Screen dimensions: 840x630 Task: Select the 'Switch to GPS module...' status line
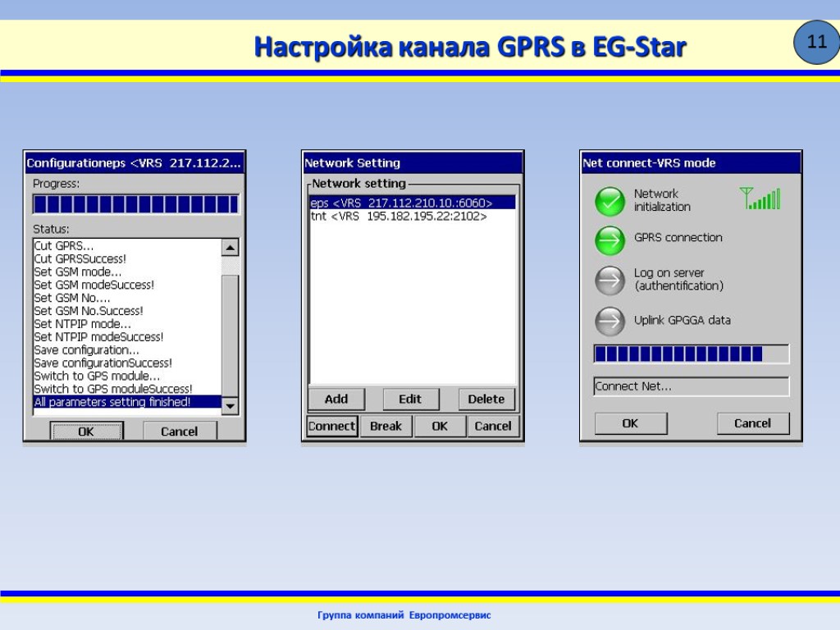127,376
